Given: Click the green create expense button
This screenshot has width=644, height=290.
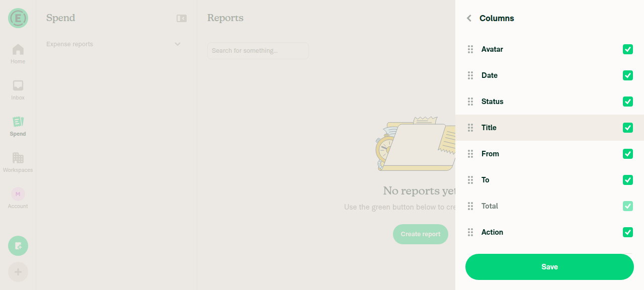Looking at the screenshot, I should pos(18,246).
